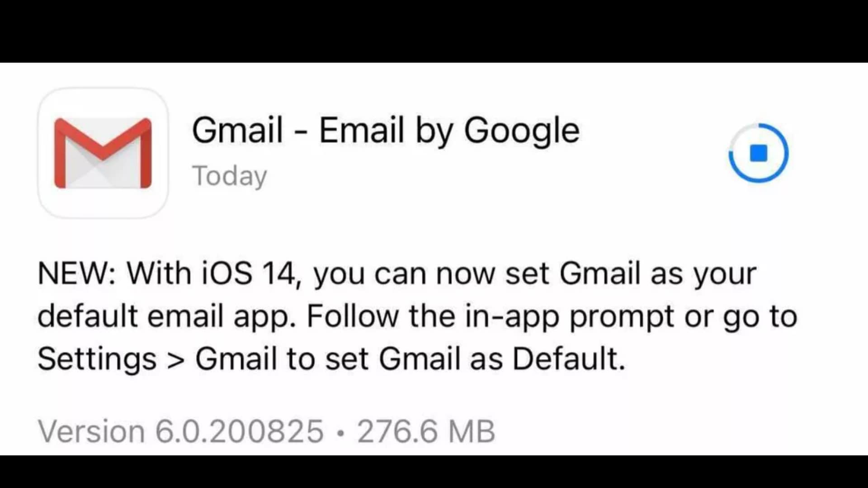Click the circular progress indicator
This screenshot has height=488, width=868.
pos(758,153)
